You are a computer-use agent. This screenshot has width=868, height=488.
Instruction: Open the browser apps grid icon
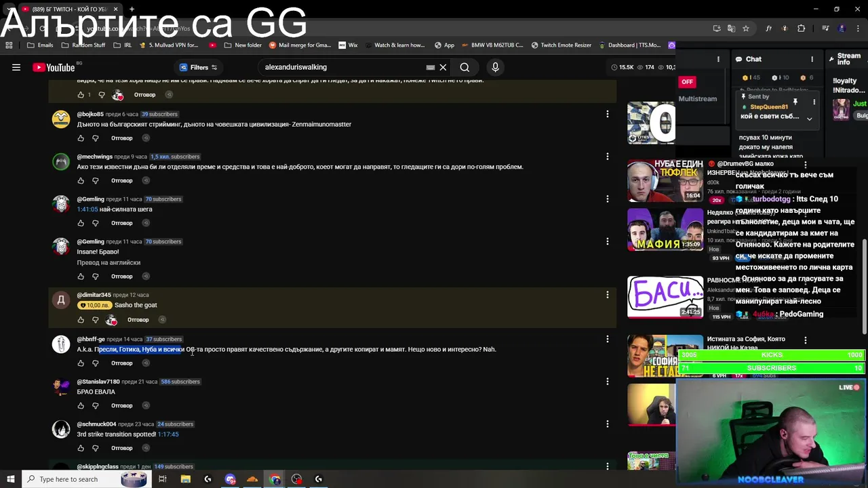click(9, 45)
